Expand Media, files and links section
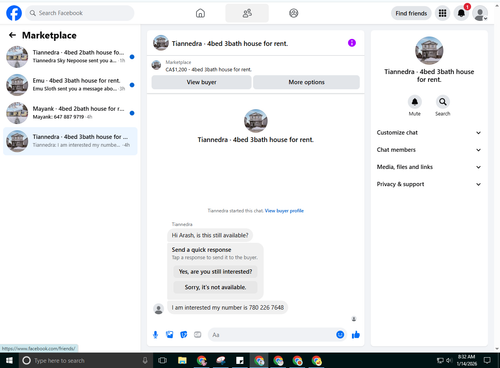 coord(429,167)
